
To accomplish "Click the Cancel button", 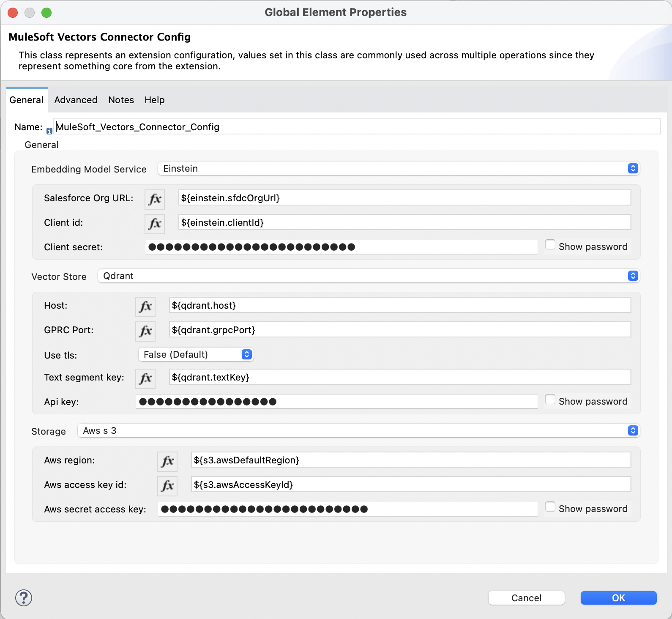I will 526,598.
